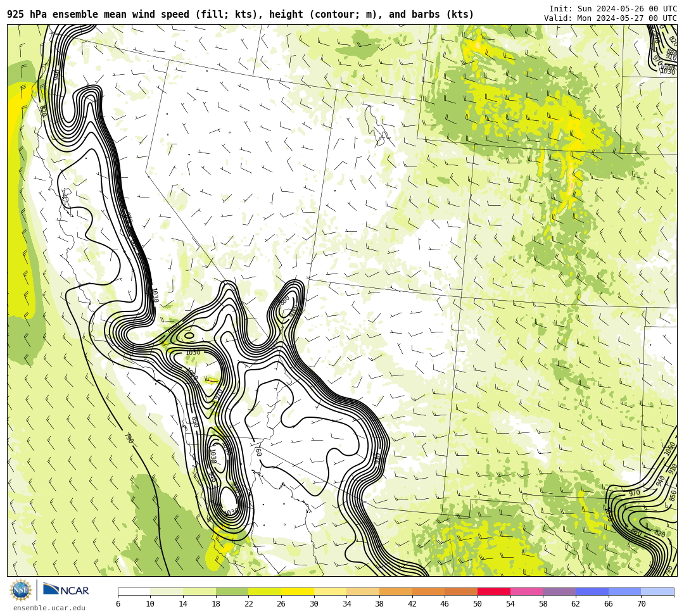Click the colorbar tick label 50
This screenshot has width=684, height=616.
click(x=478, y=604)
